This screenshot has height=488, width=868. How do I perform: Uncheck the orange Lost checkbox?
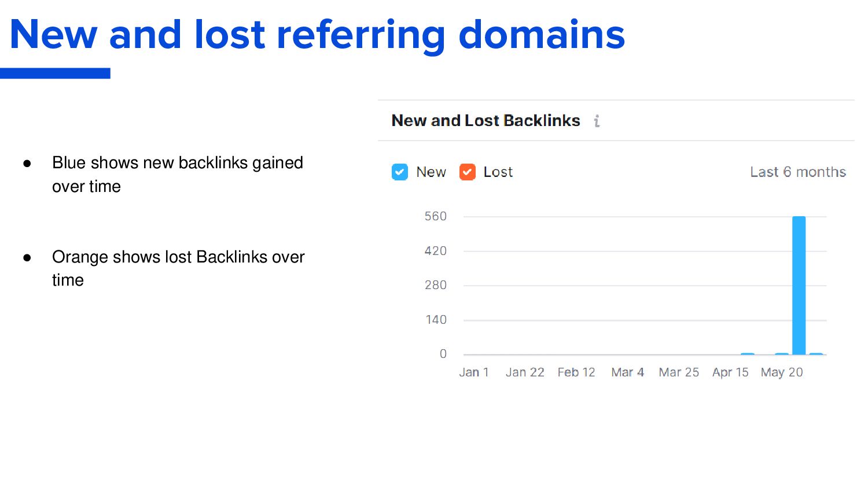tap(468, 172)
